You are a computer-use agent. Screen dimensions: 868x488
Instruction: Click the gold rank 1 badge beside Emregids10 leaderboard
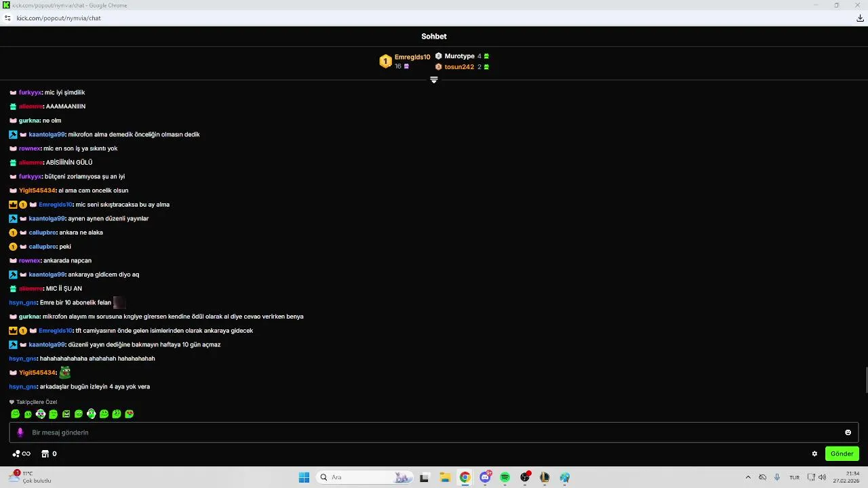click(385, 62)
